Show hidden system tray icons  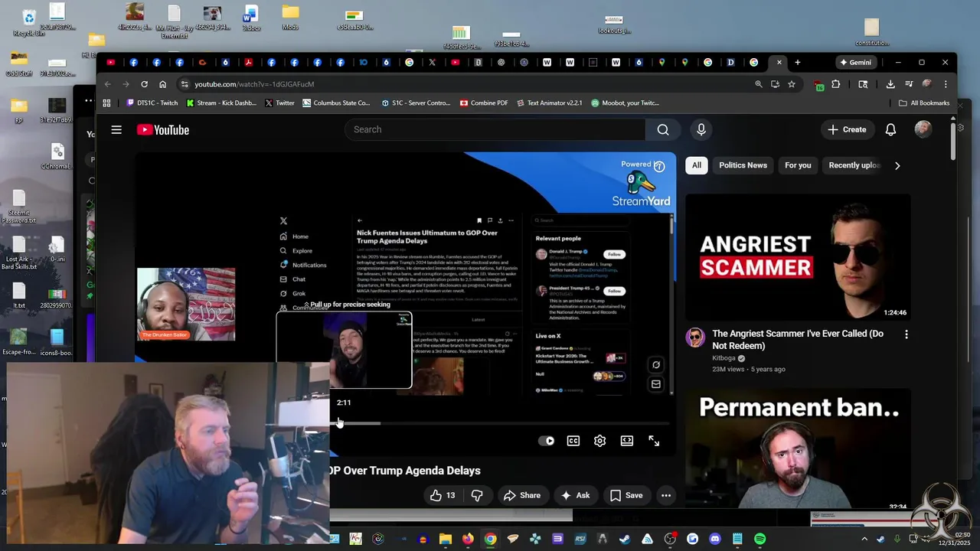pyautogui.click(x=864, y=539)
